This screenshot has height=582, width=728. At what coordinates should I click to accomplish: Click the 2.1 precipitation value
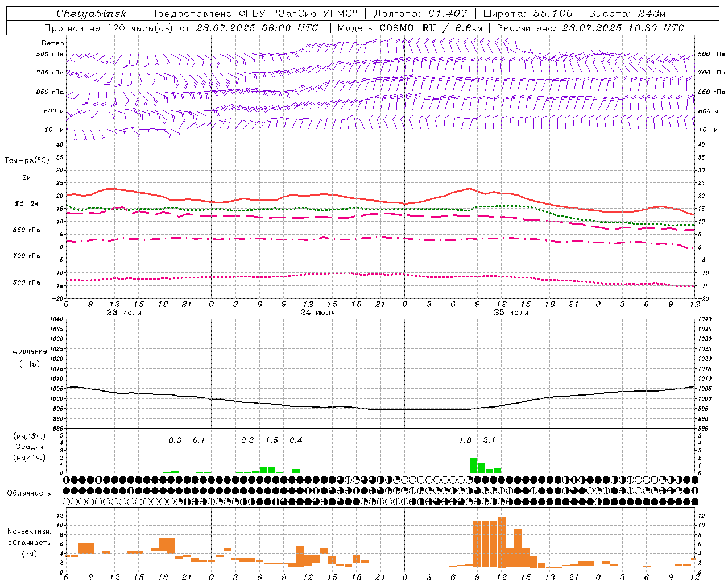(x=489, y=440)
